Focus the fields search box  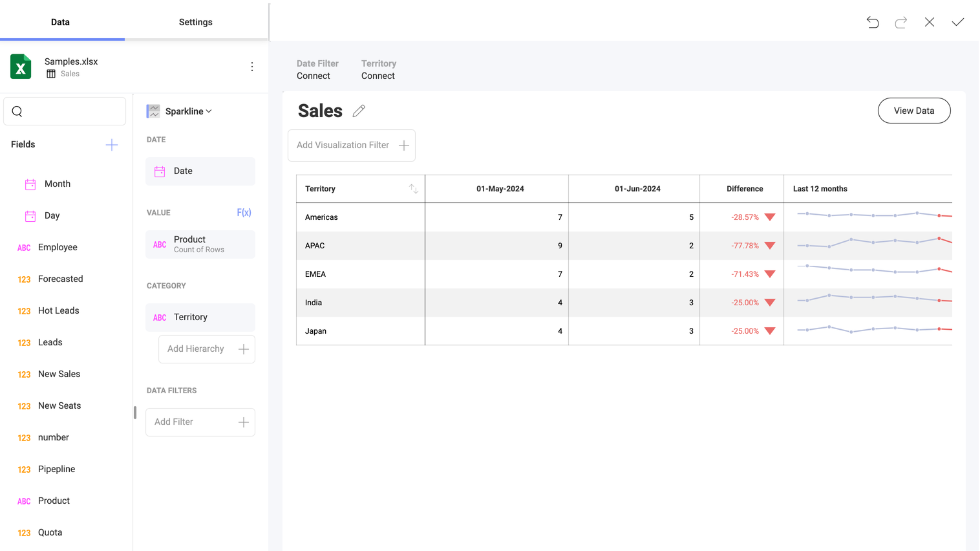coord(65,111)
